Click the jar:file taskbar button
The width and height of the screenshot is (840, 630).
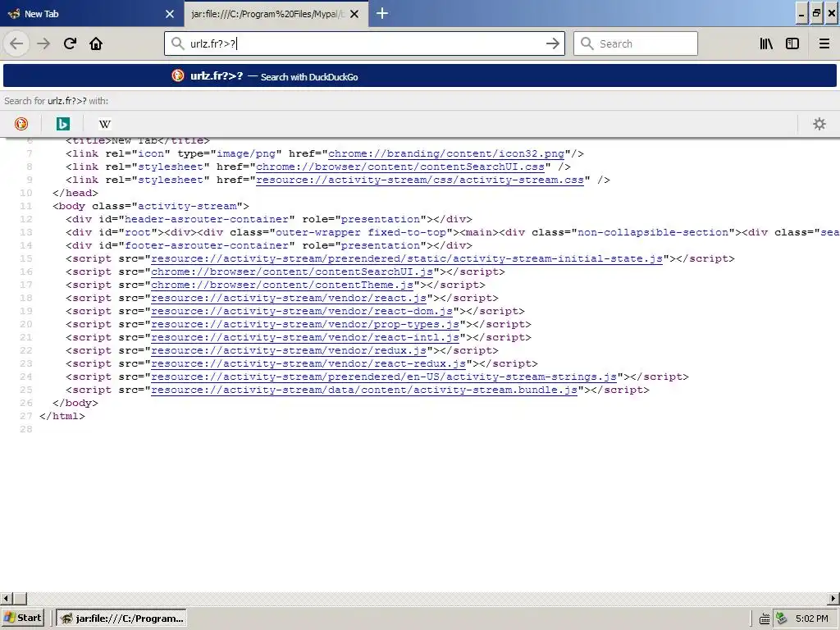pyautogui.click(x=121, y=619)
